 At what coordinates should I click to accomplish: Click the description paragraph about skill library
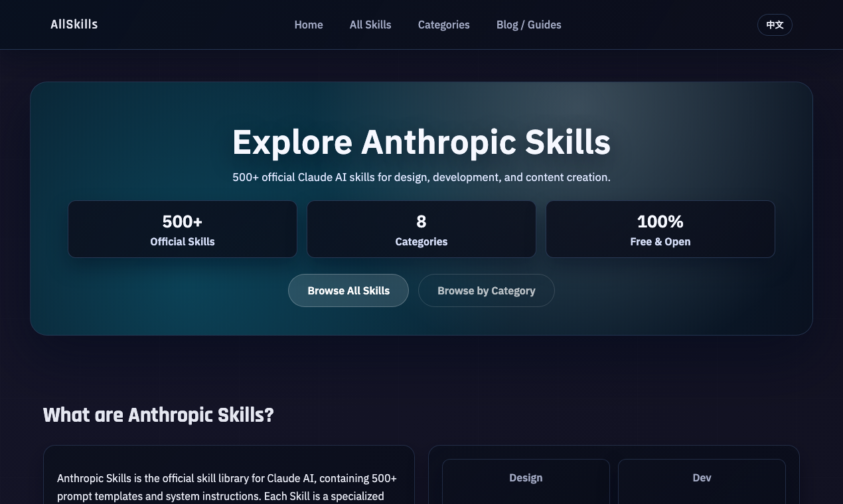point(226,487)
